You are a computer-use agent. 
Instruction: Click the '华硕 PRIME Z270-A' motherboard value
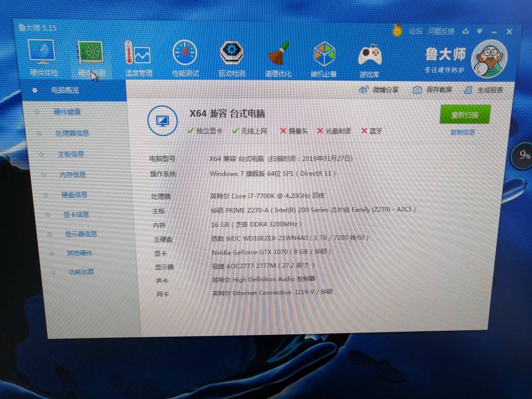click(x=240, y=210)
